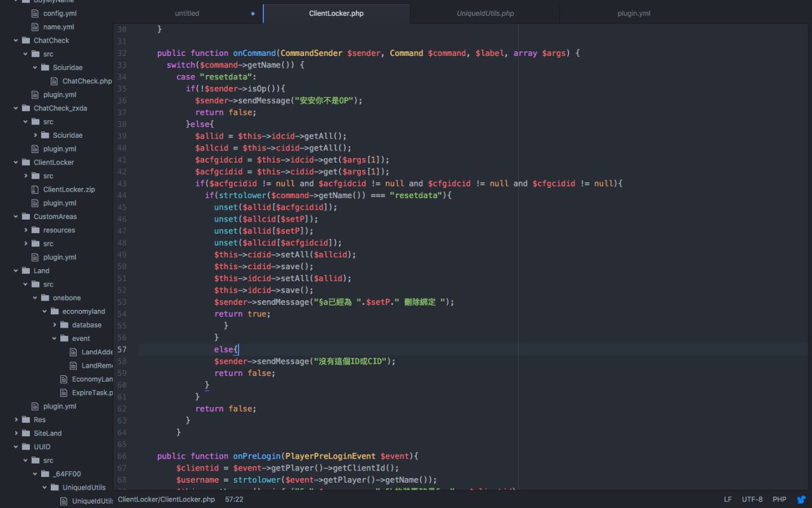Select the ClientLocker.php tab
812x508 pixels.
[336, 13]
